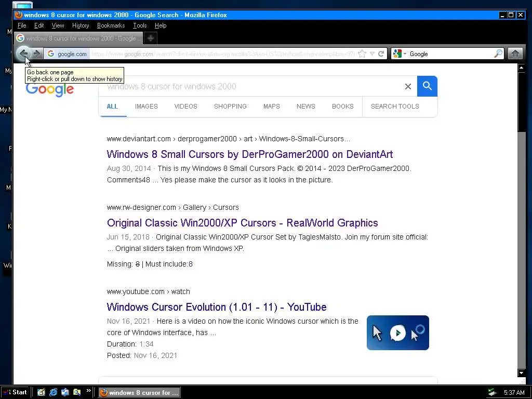Screen dimensions: 532x399
Task: Open the View menu
Action: tap(58, 25)
